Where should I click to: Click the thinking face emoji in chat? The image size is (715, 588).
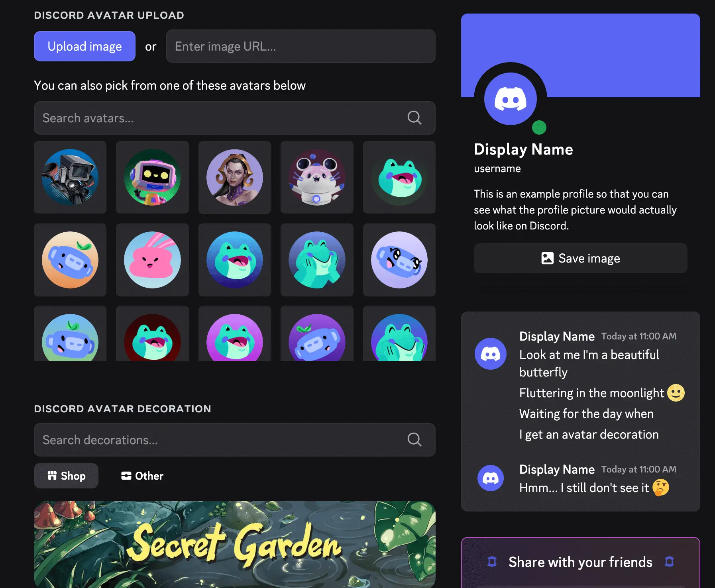point(660,488)
